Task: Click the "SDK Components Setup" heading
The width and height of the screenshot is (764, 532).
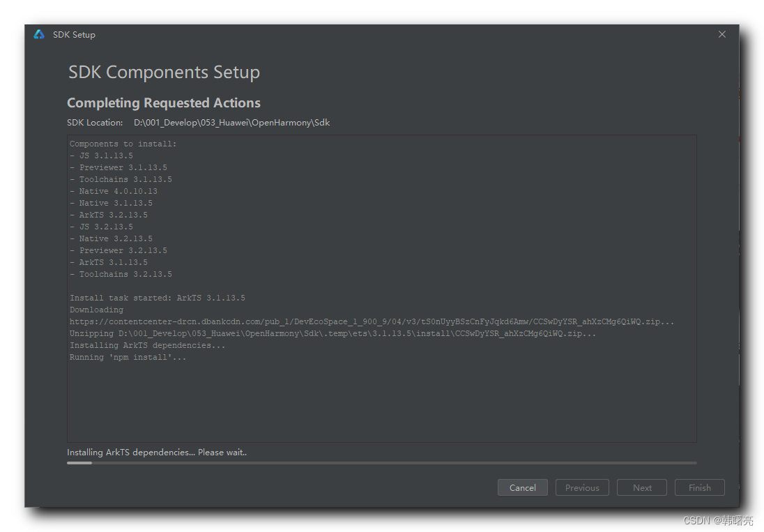Action: (x=164, y=73)
